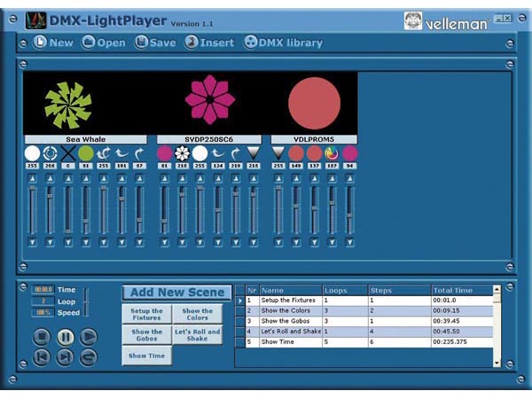Click Sea Whale white circle channel icon

click(x=32, y=153)
